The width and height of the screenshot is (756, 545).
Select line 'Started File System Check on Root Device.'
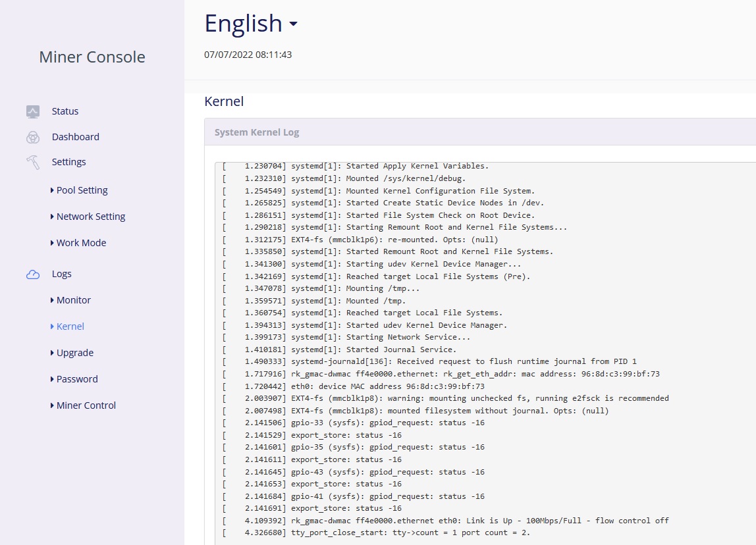pos(379,215)
